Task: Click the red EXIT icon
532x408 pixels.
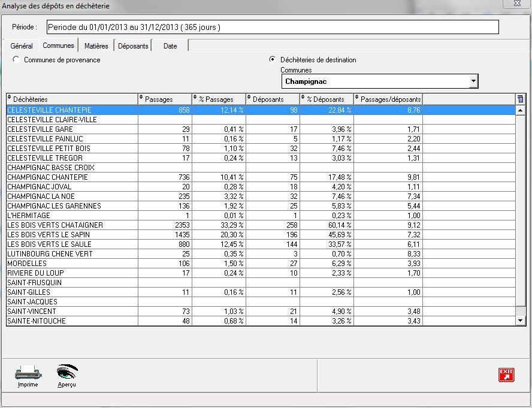Action: 506,375
